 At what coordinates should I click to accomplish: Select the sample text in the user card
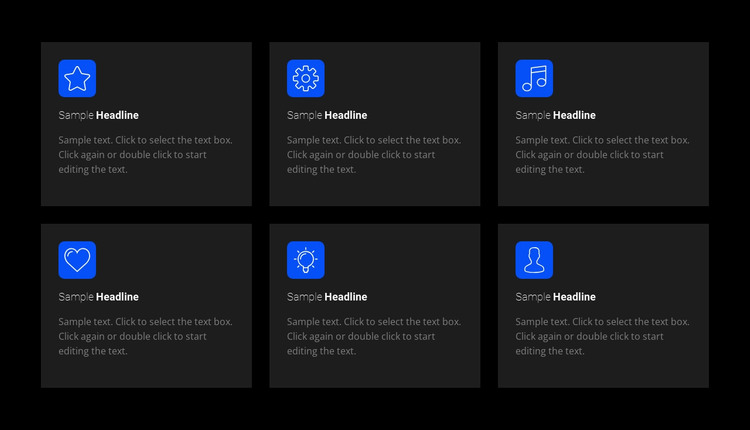[x=603, y=336]
